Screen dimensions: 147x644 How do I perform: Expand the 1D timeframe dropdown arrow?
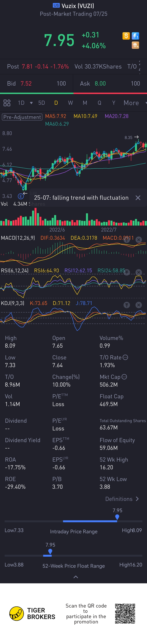pyautogui.click(x=31, y=103)
